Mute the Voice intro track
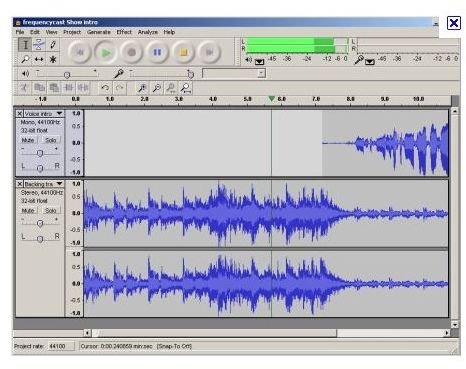This screenshot has width=466, height=369. [28, 140]
